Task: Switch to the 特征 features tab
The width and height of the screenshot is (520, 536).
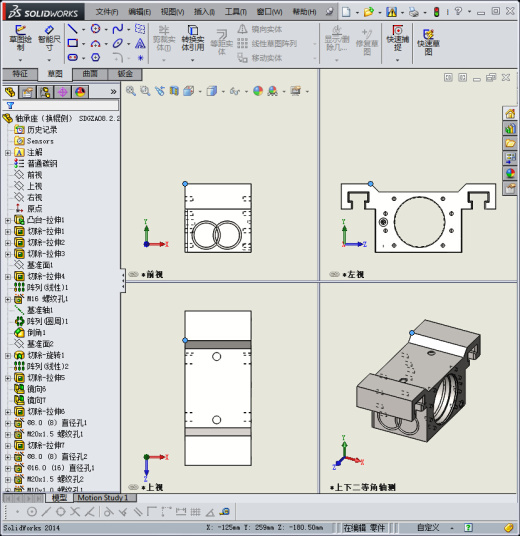Action: 20,74
